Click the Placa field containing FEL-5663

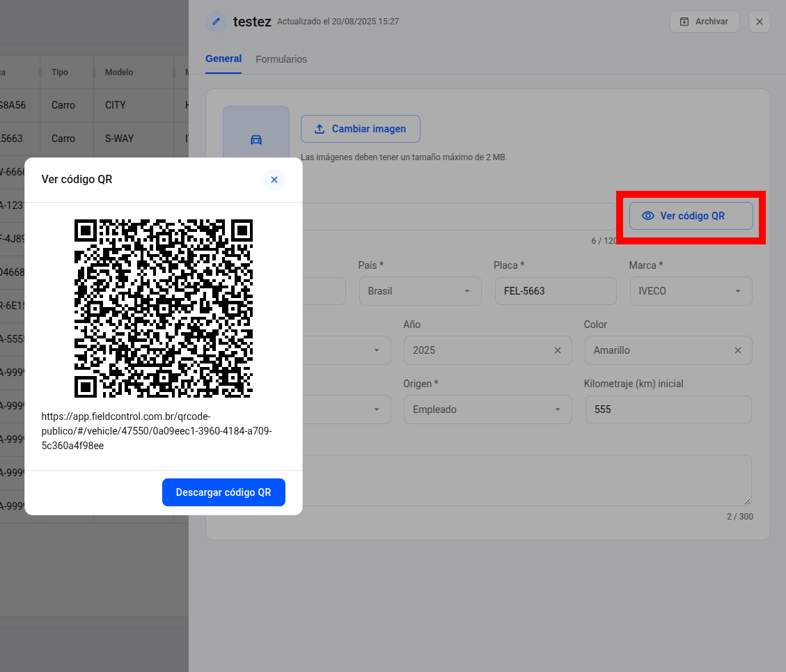[556, 291]
